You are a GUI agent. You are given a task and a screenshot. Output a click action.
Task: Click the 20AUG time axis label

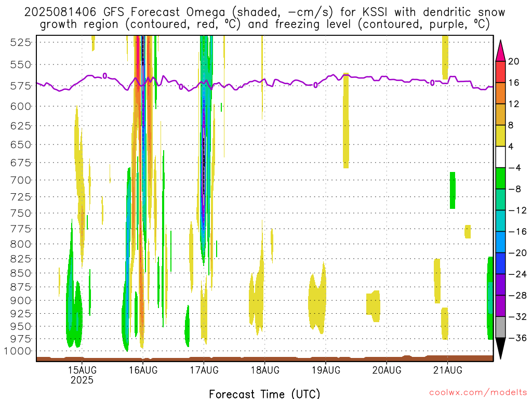tap(387, 370)
